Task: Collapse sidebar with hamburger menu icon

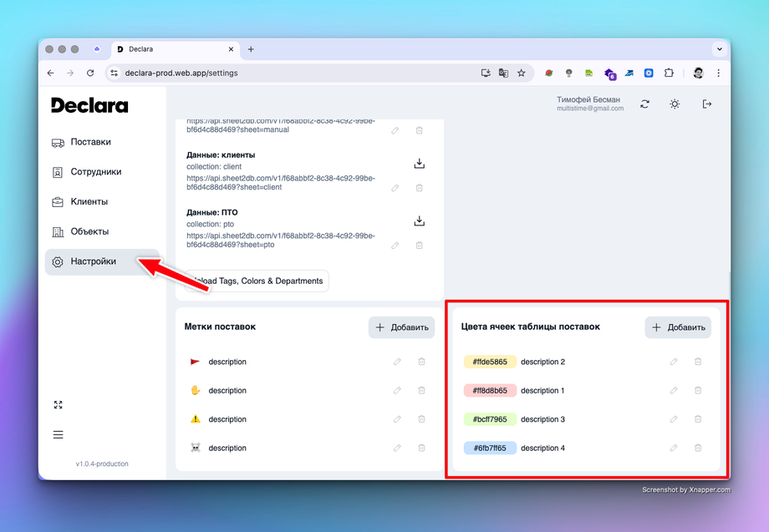Action: click(x=58, y=434)
